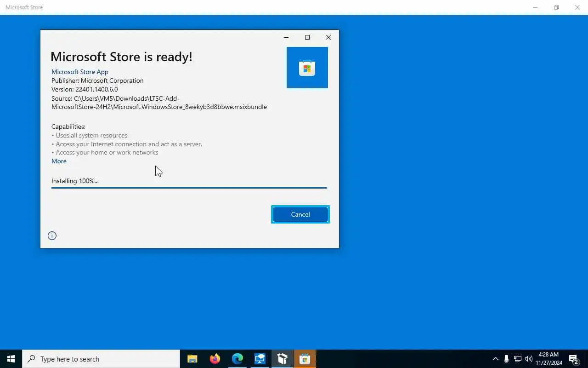Screen dimensions: 588x368
Task: Open the remote desktop monitor taskbar app
Action: 260,359
